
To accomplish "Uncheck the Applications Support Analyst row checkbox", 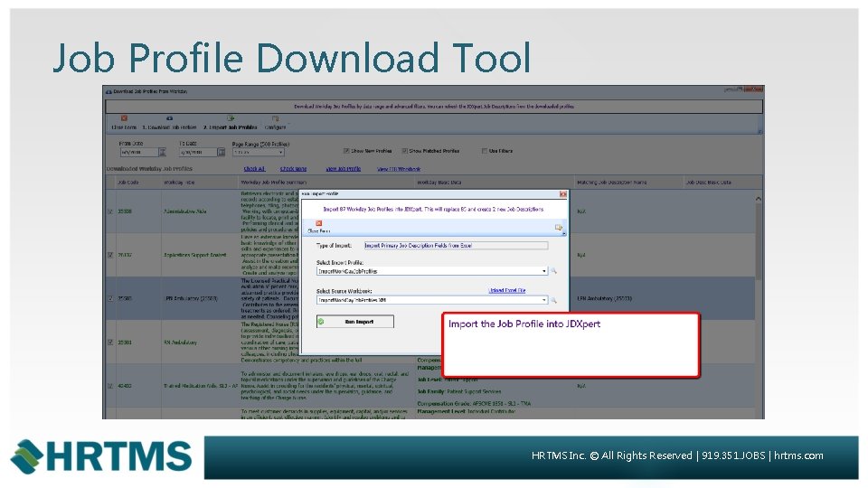I will pyautogui.click(x=110, y=255).
